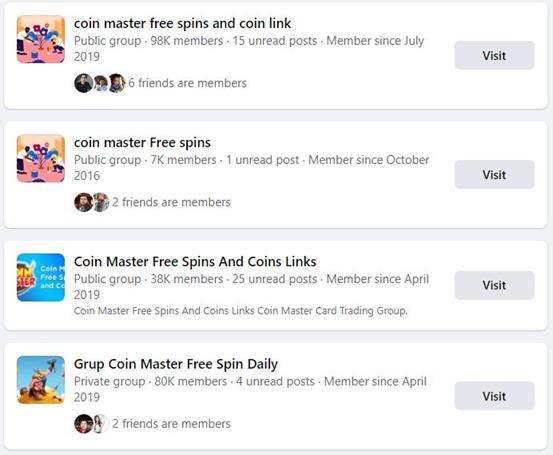Open 'Grup Coin Master Free Spin Daily' title link

pyautogui.click(x=176, y=364)
